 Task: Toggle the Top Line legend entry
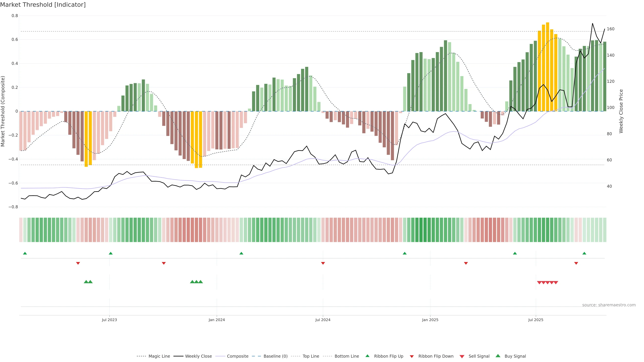coord(311,356)
